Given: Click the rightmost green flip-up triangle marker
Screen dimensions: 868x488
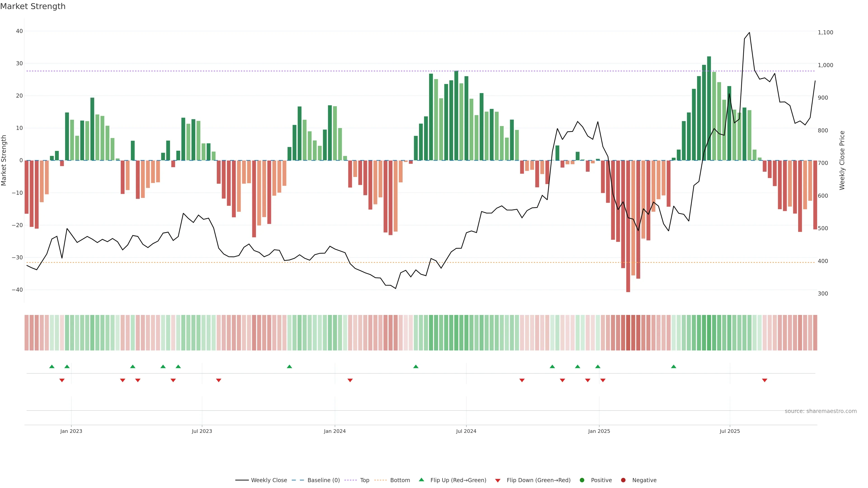Looking at the screenshot, I should [674, 366].
